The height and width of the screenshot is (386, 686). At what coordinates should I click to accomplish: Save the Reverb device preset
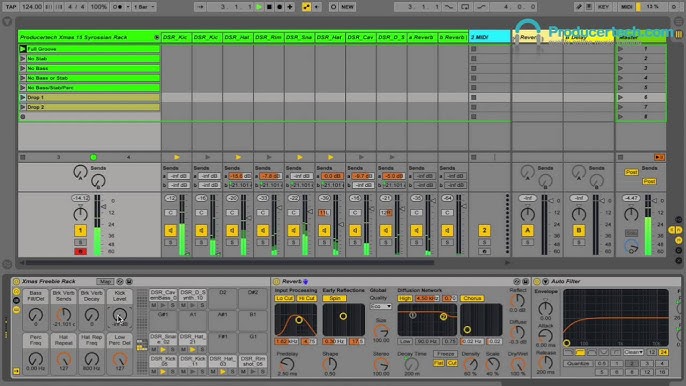(525, 281)
